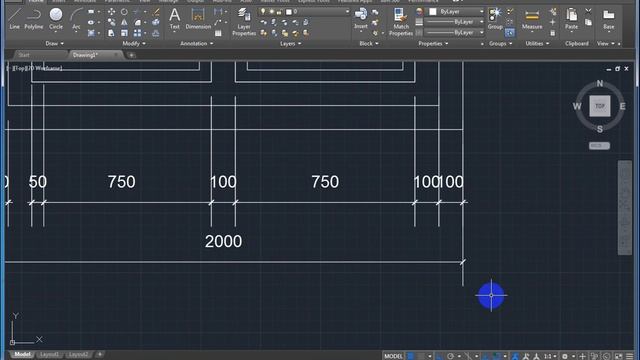Open the layer selection dropdown
640x360 pixels.
tap(347, 12)
